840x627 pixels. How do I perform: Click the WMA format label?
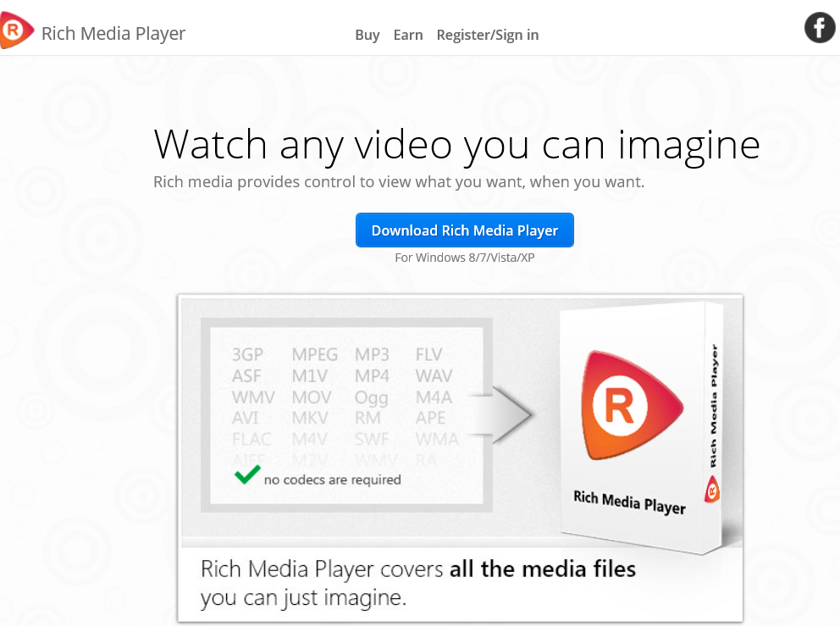[437, 440]
